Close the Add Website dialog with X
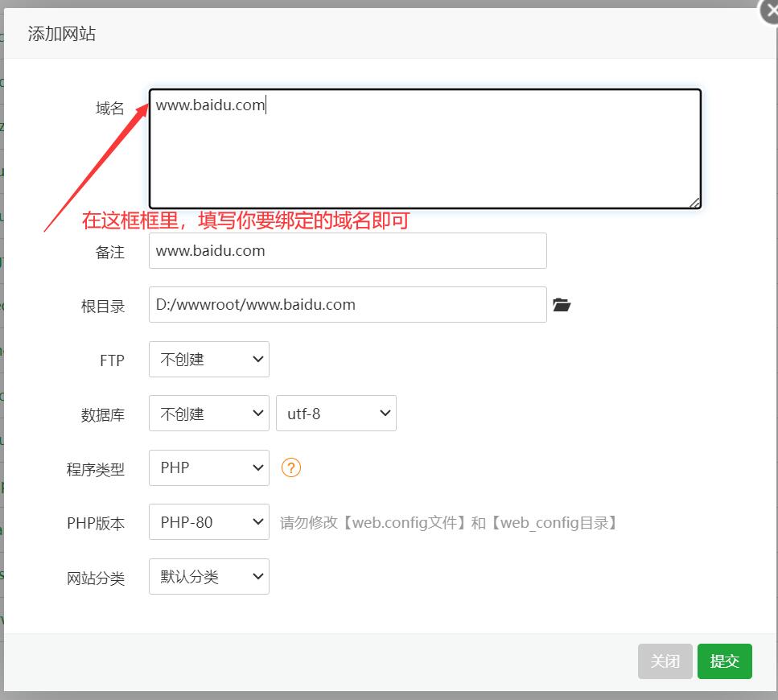The width and height of the screenshot is (778, 700). point(772,11)
